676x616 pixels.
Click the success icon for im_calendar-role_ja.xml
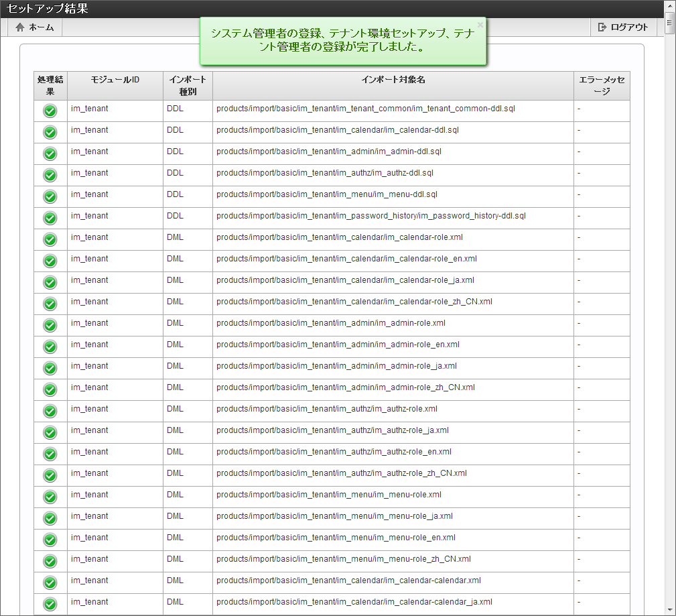[x=50, y=283]
